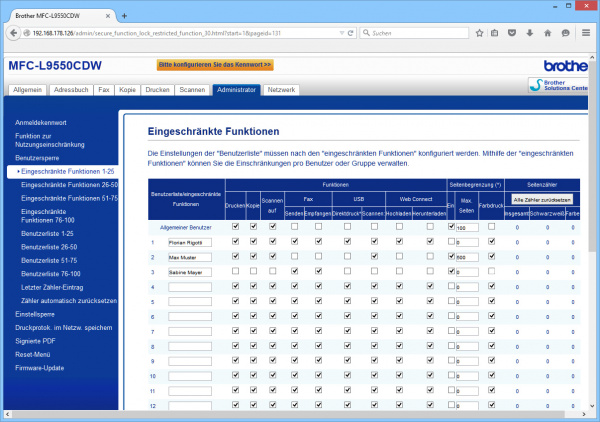Toggle Fax Senden for Allgemeiner Benutzer

click(294, 226)
